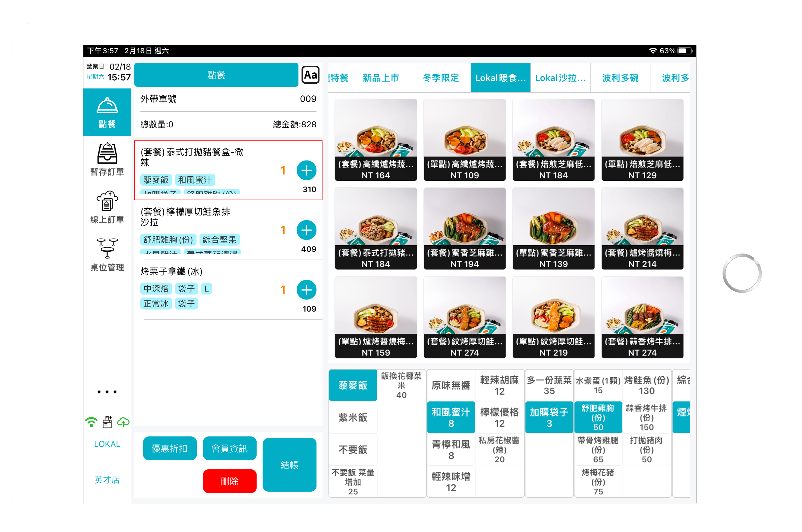
Task: Add one more 檸檬厚切鮭魚排沙拉 with plus icon
Action: (x=306, y=230)
